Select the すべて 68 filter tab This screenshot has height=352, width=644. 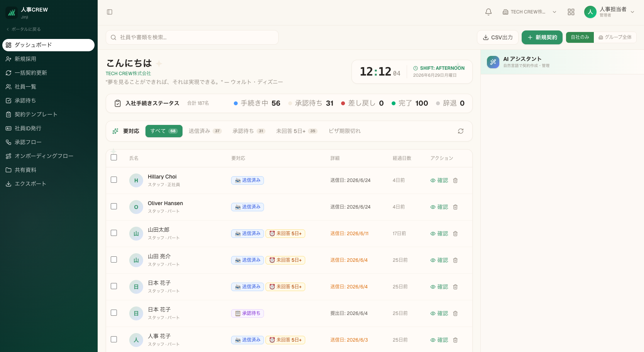(164, 131)
